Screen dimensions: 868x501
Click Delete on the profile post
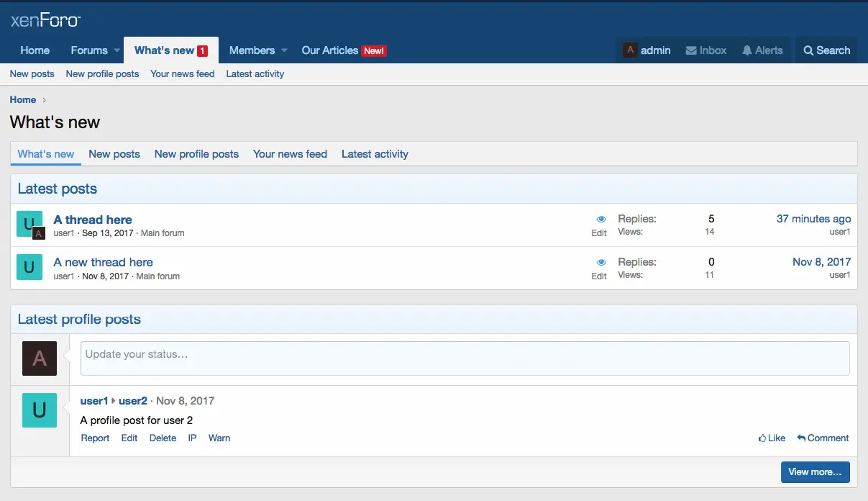[x=163, y=438]
